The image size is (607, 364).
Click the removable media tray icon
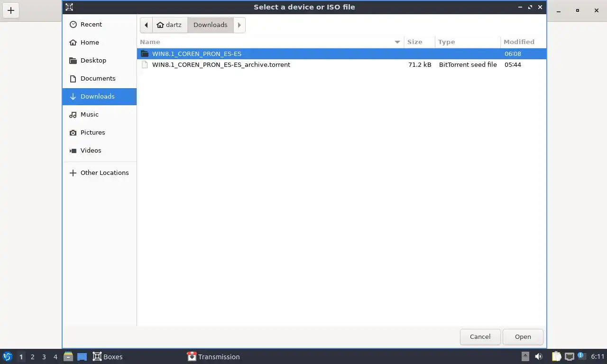[x=525, y=356]
